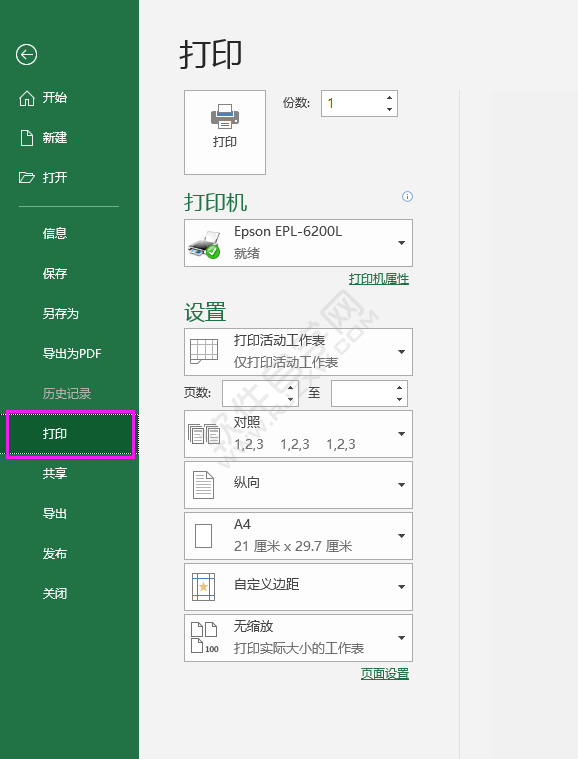Decrease the 页数 start page value
The height and width of the screenshot is (759, 578).
pos(290,399)
